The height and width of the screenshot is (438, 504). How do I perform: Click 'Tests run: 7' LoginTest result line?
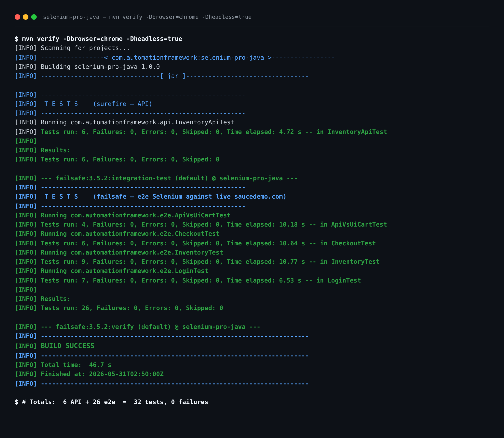[188, 281]
